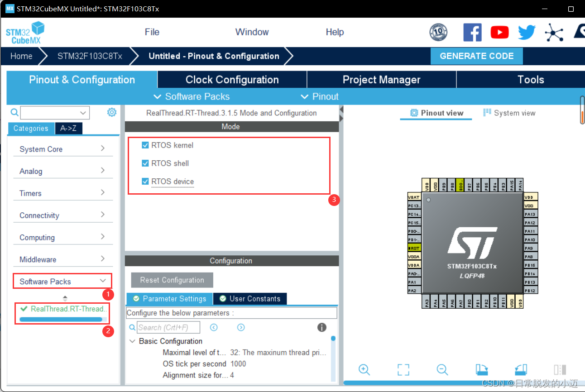Viewport: 585px width, 392px height.
Task: Select the Parameter Settings tab
Action: 170,299
